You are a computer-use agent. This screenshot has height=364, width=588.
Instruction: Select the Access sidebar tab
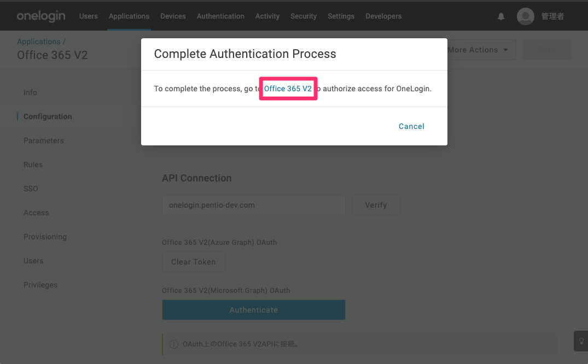click(x=36, y=213)
